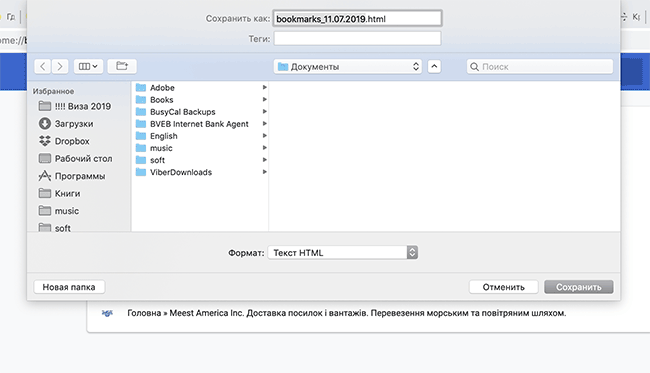Screen dimensions: 650x373
Task: Click the new folder toolbar icon
Action: tap(122, 66)
